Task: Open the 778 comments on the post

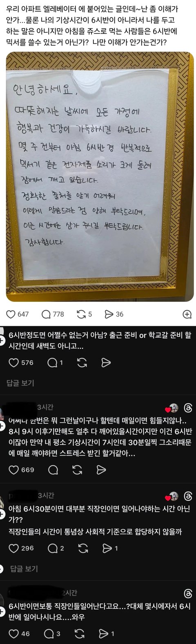Action: pyautogui.click(x=46, y=314)
